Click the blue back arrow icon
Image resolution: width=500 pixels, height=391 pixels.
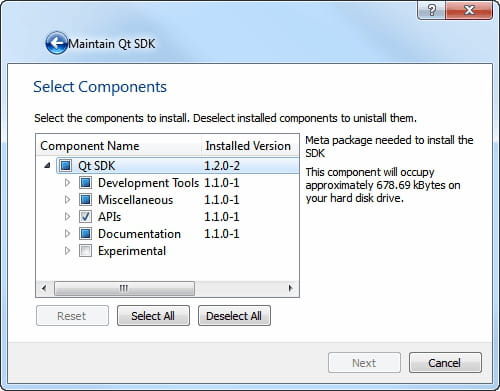(x=56, y=43)
